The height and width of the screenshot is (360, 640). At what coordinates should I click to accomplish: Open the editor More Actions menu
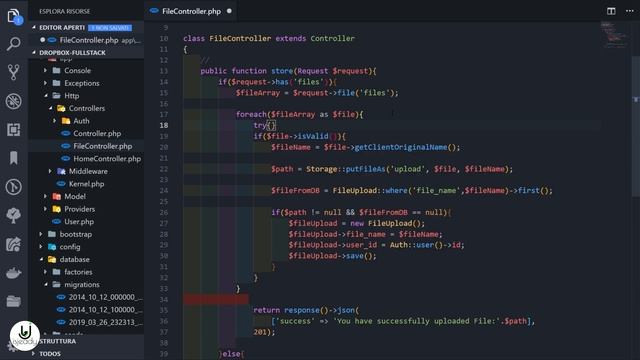click(x=630, y=11)
